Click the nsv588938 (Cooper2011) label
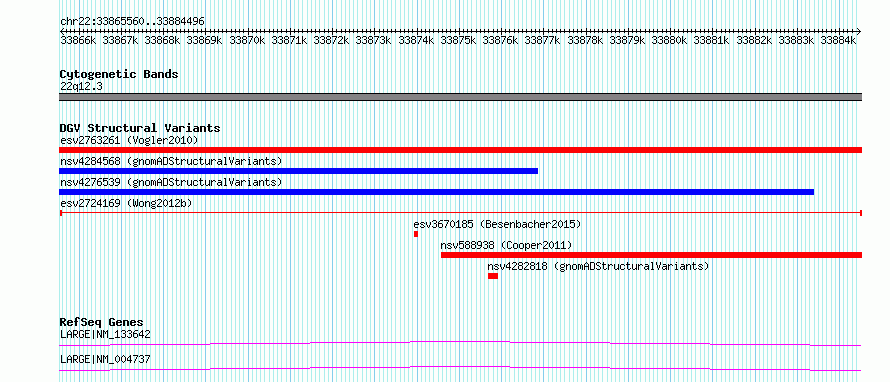 coord(506,245)
